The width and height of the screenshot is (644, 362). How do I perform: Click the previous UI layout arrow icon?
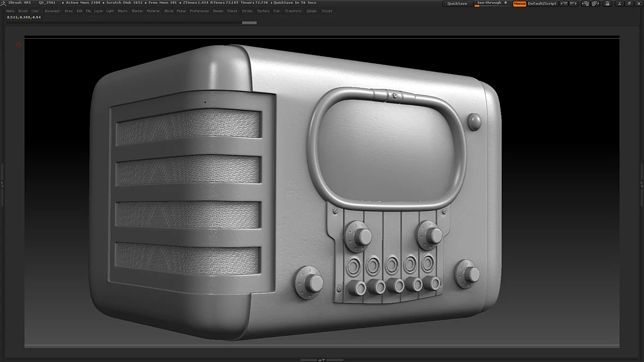tap(564, 3)
